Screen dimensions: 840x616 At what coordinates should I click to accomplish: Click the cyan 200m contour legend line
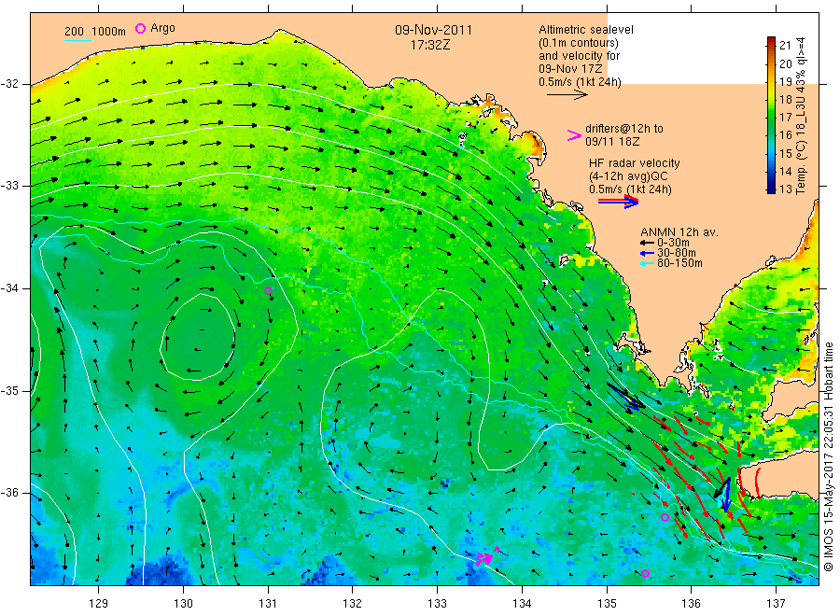pos(77,40)
